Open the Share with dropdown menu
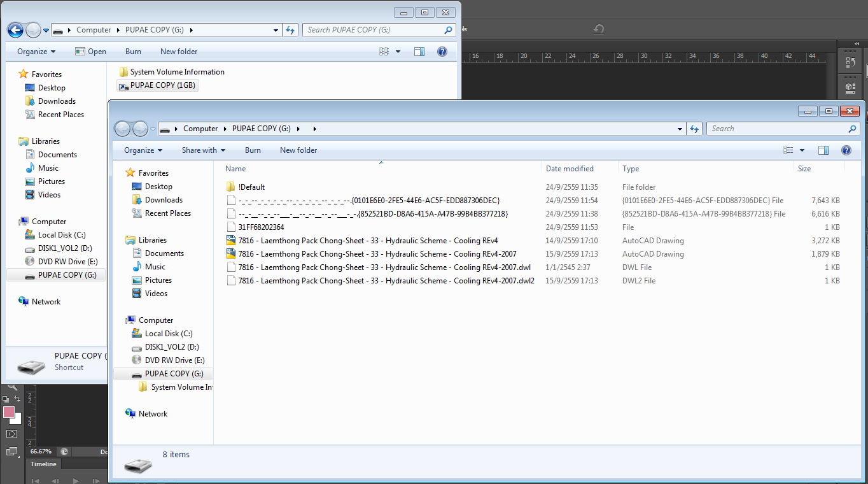 [x=203, y=150]
